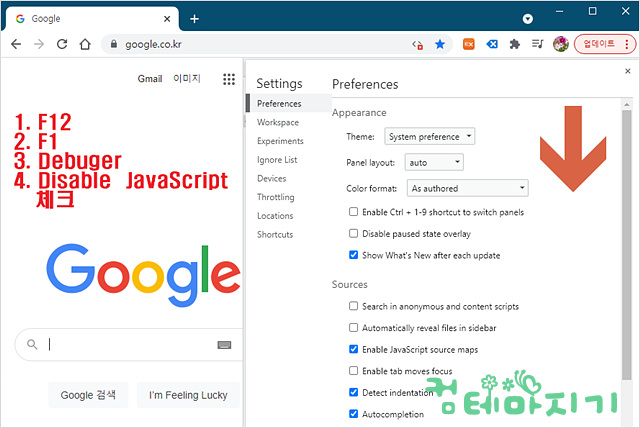Viewport: 640px width, 428px height.
Task: Toggle the Autocompletion checkbox
Action: (x=353, y=414)
